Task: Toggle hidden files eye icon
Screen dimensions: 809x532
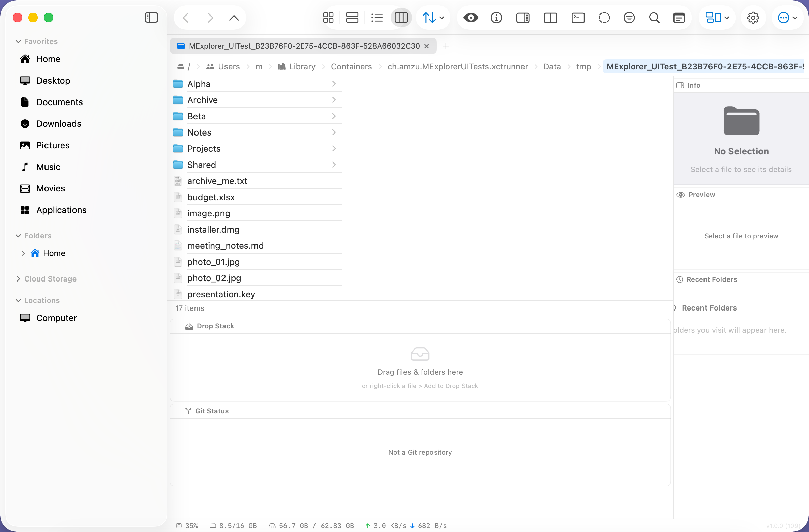Action: click(x=471, y=18)
